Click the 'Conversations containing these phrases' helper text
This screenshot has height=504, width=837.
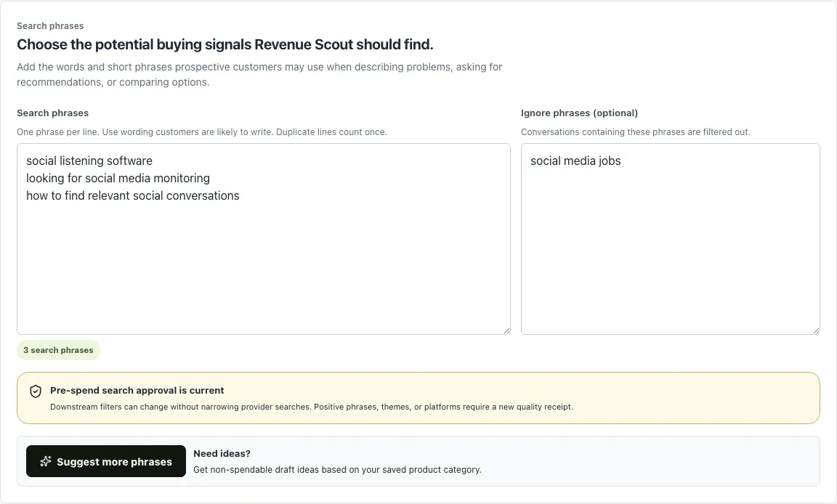[636, 131]
